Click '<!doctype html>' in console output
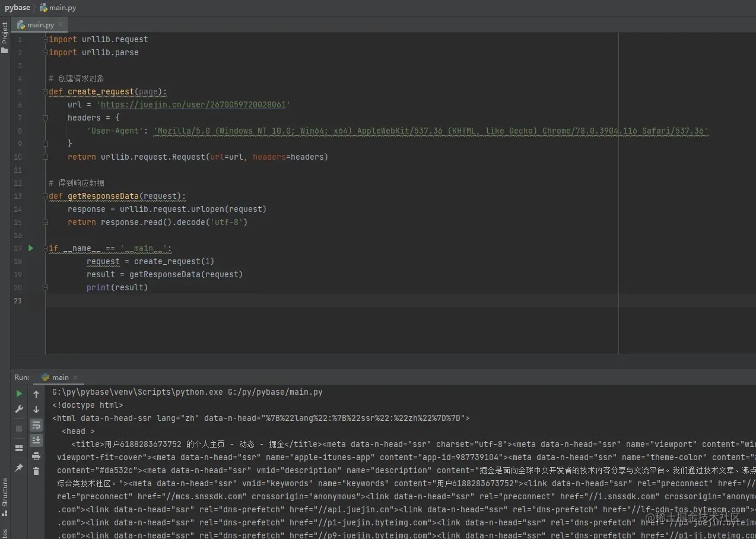Image resolution: width=756 pixels, height=539 pixels. pyautogui.click(x=88, y=405)
